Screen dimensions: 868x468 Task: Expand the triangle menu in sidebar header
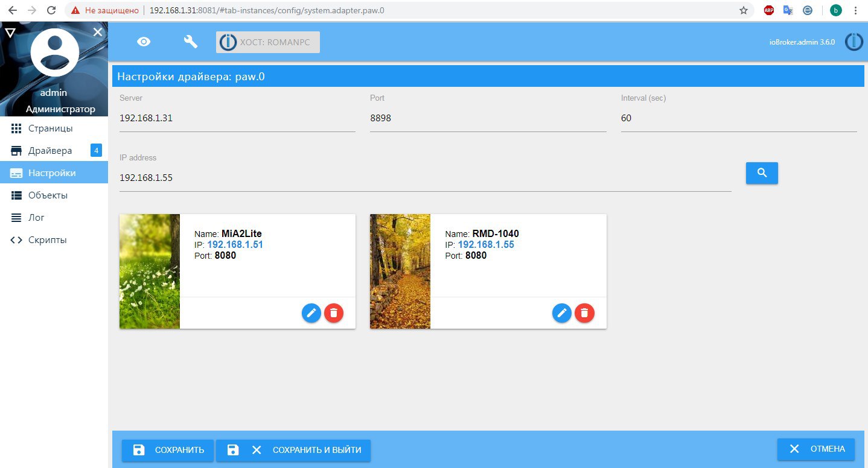click(x=10, y=32)
